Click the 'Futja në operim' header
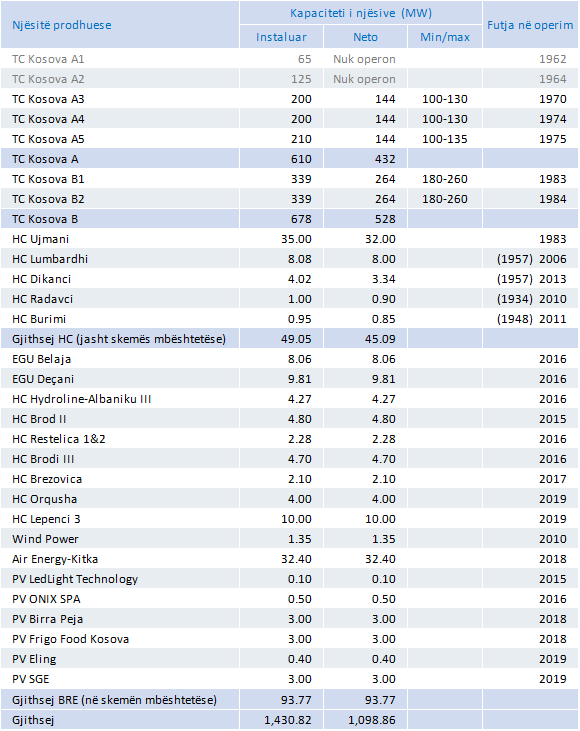 [x=530, y=25]
